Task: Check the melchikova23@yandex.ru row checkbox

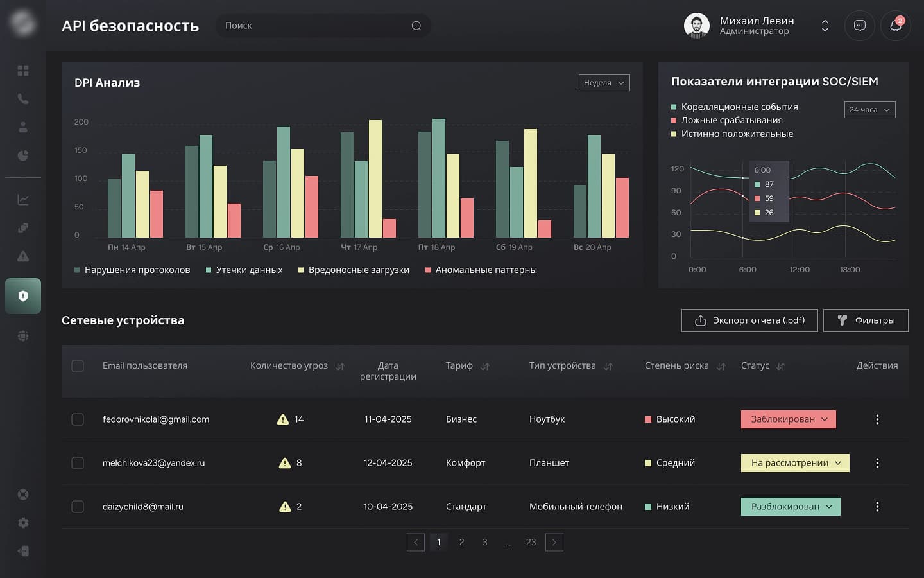Action: point(78,463)
